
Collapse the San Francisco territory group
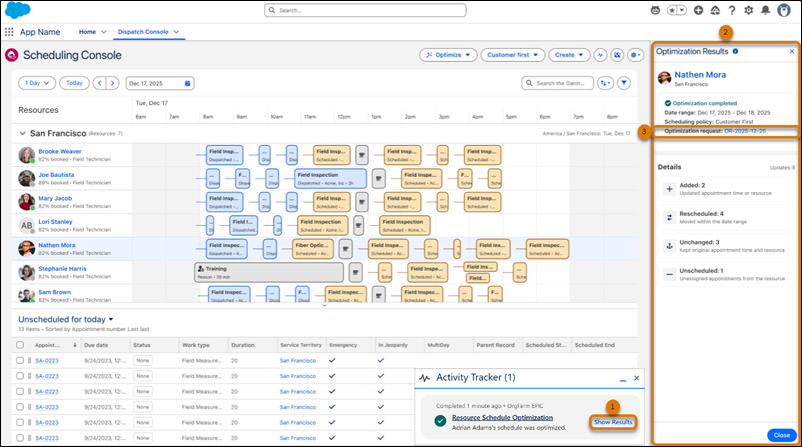coord(22,133)
